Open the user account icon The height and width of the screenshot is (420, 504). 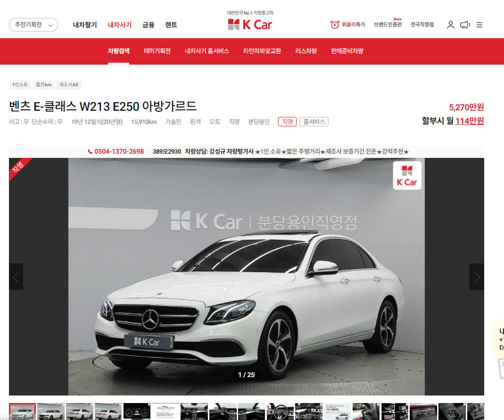point(451,25)
